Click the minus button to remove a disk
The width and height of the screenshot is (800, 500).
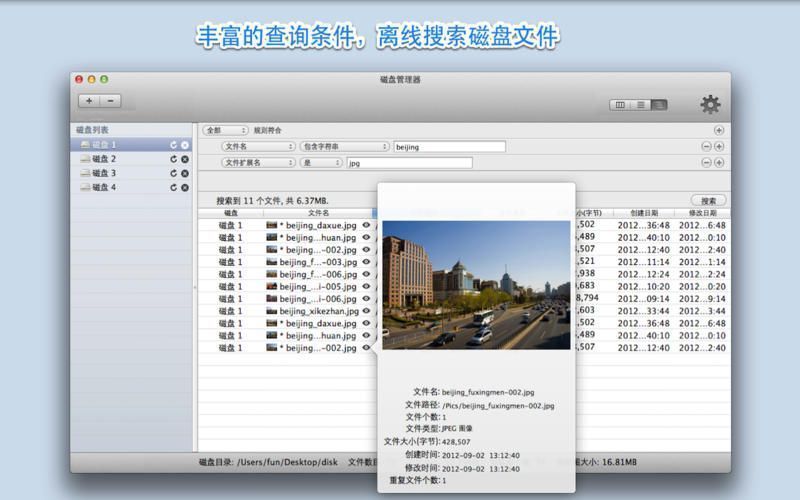click(x=110, y=101)
